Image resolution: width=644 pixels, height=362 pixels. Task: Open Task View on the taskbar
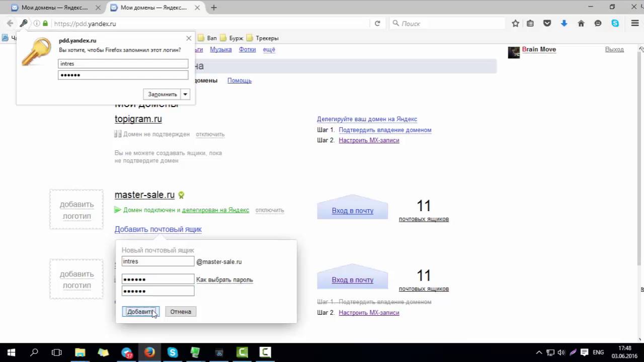tap(57, 352)
